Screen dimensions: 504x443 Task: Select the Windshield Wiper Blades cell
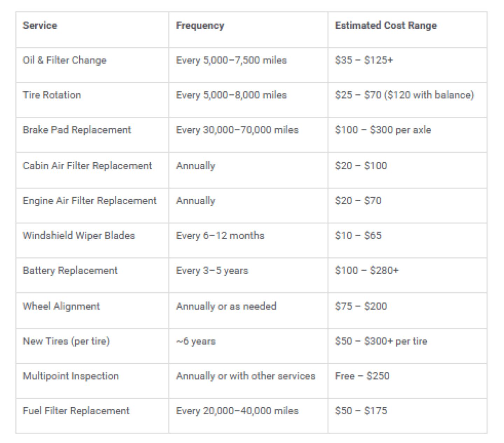coord(79,235)
